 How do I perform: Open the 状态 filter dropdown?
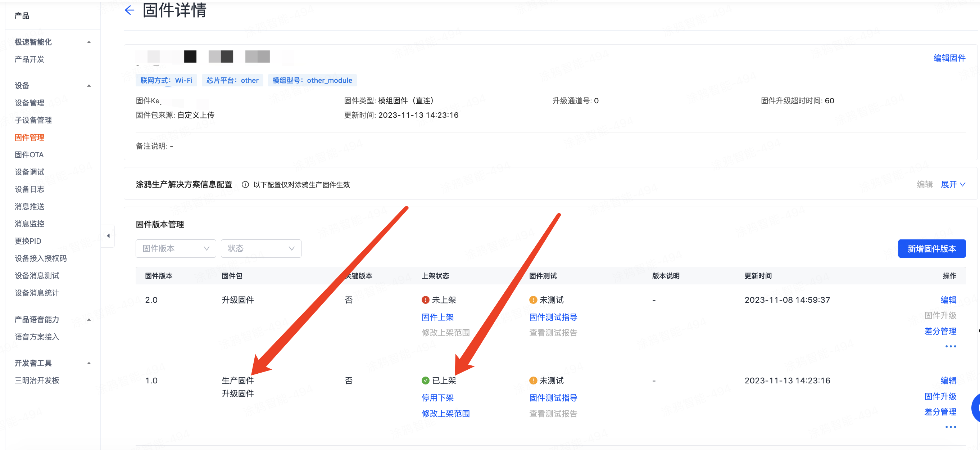(261, 249)
